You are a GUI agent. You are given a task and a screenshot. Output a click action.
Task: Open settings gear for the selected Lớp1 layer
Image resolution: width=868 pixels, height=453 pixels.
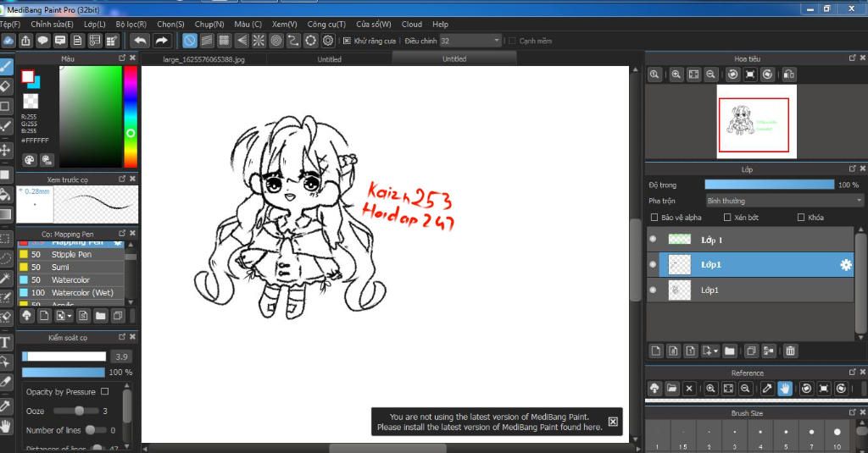click(846, 265)
